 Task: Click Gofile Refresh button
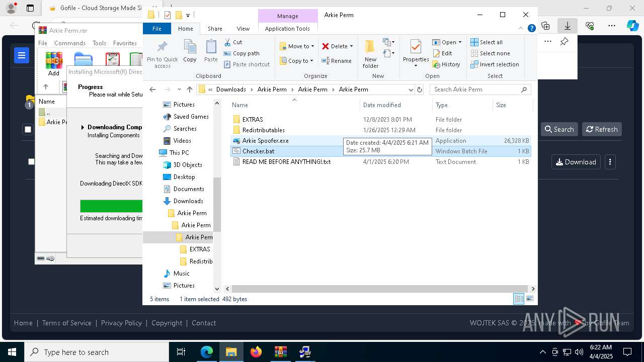coord(602,129)
